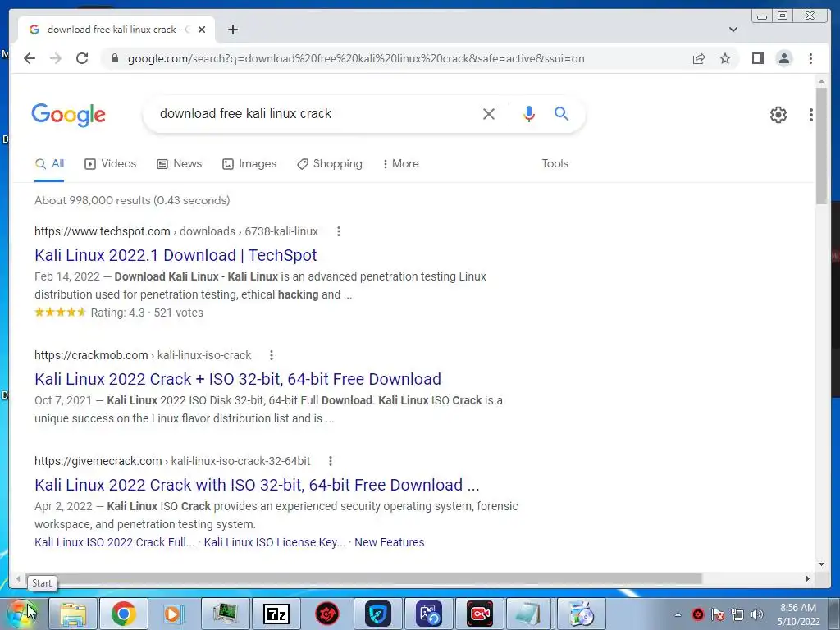Open a new tab with plus button
This screenshot has height=630, width=840.
232,30
